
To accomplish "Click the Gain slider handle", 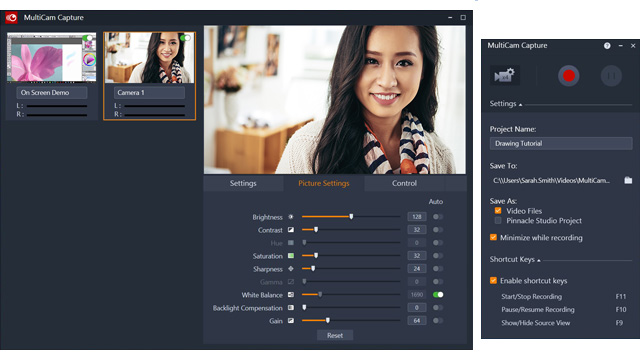I will coord(328,321).
